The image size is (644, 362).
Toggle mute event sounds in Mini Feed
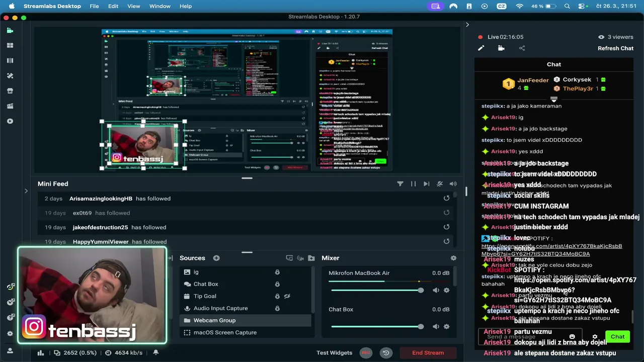point(440,184)
